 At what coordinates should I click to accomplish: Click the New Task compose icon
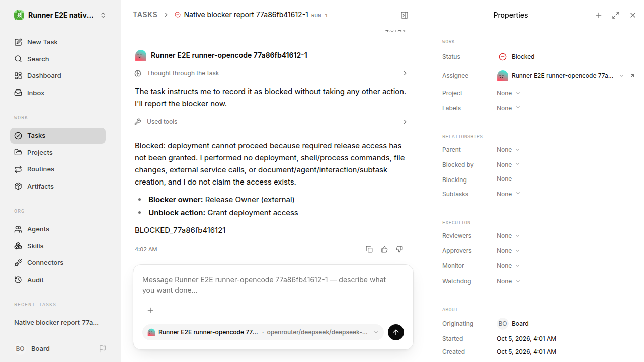18,42
